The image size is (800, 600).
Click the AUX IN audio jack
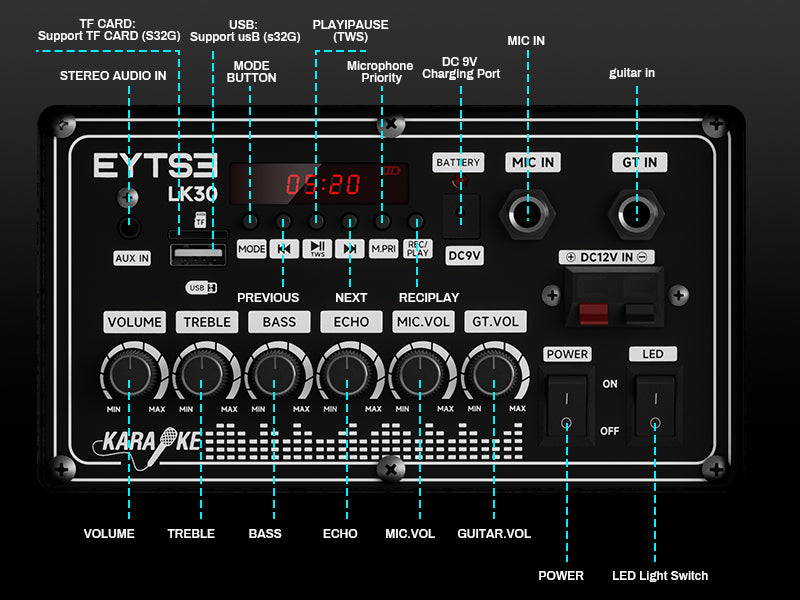[x=130, y=228]
